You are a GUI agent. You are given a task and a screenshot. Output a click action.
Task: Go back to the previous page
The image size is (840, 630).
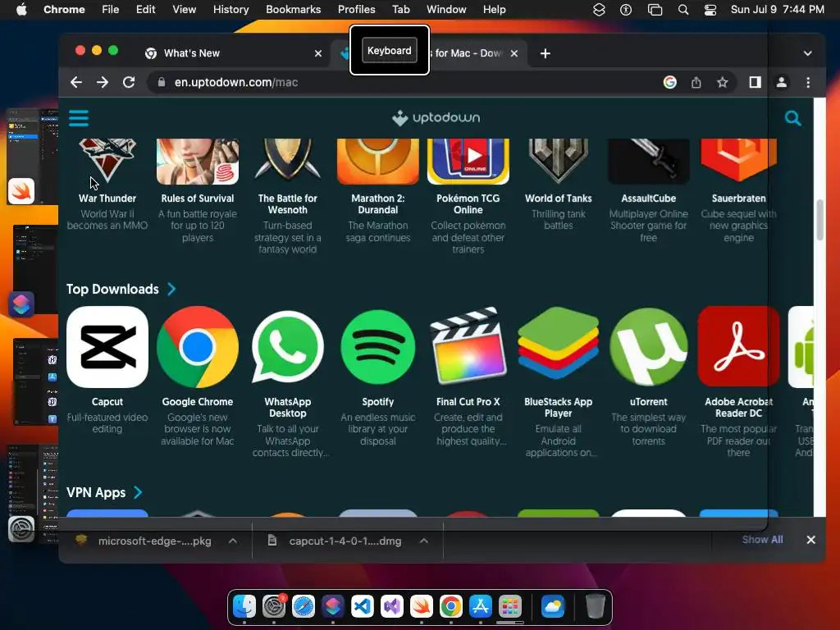[x=76, y=82]
